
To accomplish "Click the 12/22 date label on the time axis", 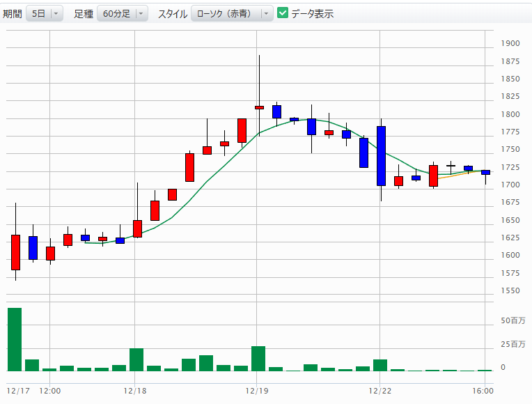I will (x=380, y=390).
